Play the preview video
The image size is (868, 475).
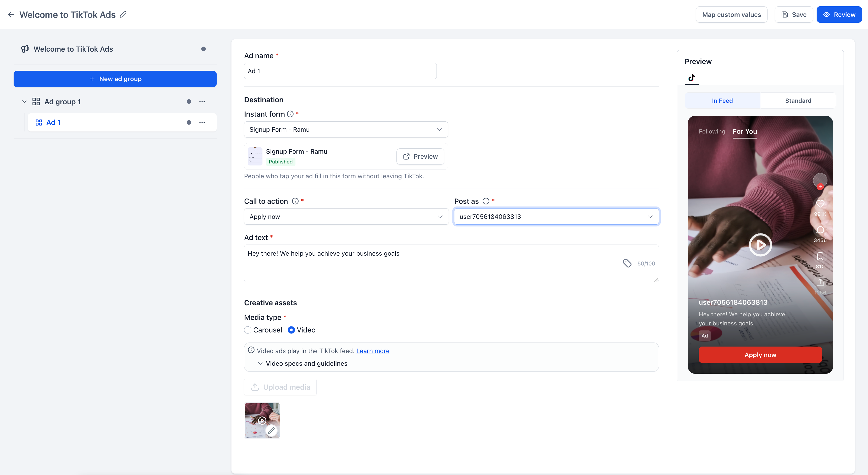click(x=760, y=245)
